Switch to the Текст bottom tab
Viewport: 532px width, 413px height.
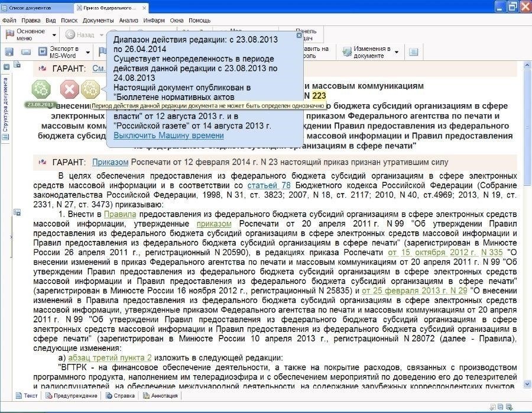coord(27,396)
